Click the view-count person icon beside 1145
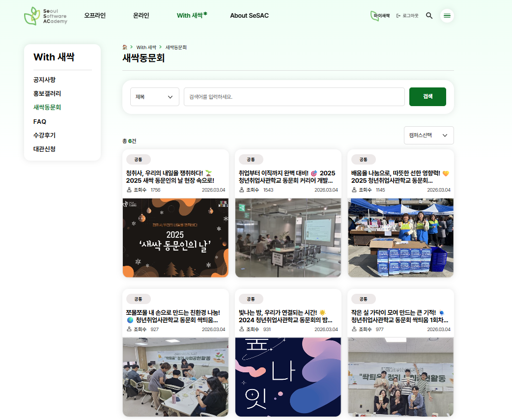Viewport: 512px width, 420px height. (354, 190)
